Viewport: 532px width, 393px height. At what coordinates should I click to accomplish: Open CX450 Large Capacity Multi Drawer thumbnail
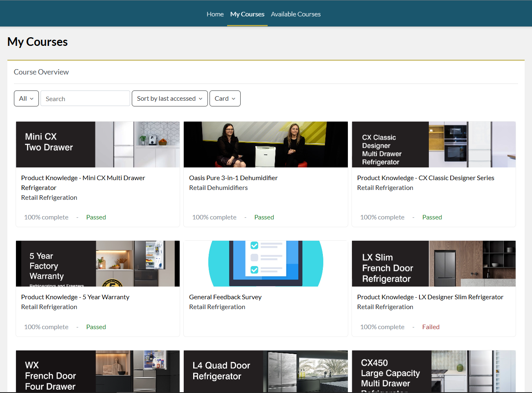point(434,371)
